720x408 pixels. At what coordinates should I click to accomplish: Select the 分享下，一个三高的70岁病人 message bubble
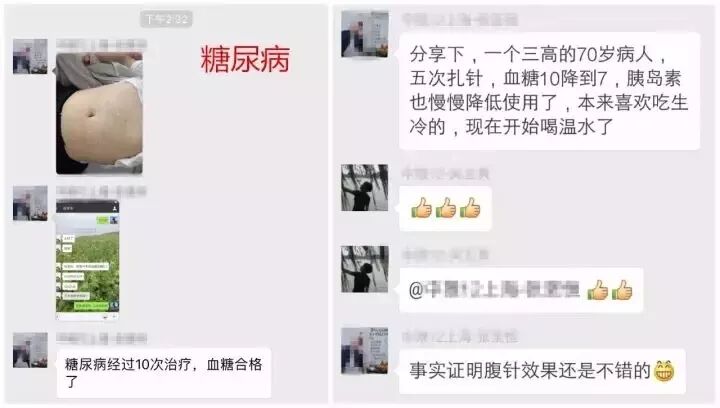point(550,91)
